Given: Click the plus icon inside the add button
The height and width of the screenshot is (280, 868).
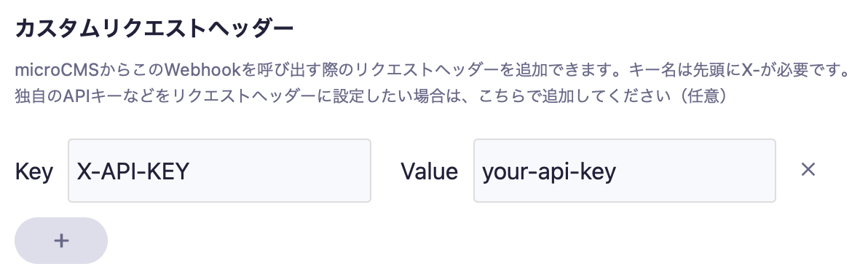Looking at the screenshot, I should pyautogui.click(x=61, y=241).
